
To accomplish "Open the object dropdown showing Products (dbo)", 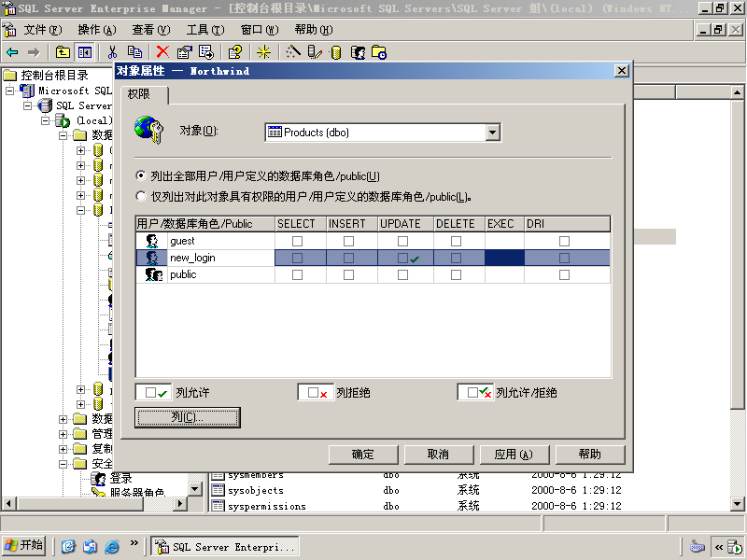I will click(x=493, y=133).
